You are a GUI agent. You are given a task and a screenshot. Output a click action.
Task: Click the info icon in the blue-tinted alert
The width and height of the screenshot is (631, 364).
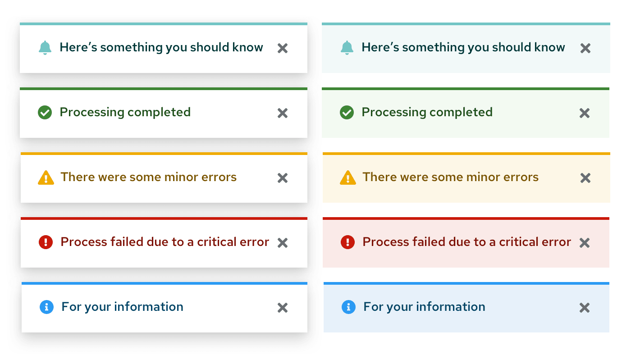point(348,307)
